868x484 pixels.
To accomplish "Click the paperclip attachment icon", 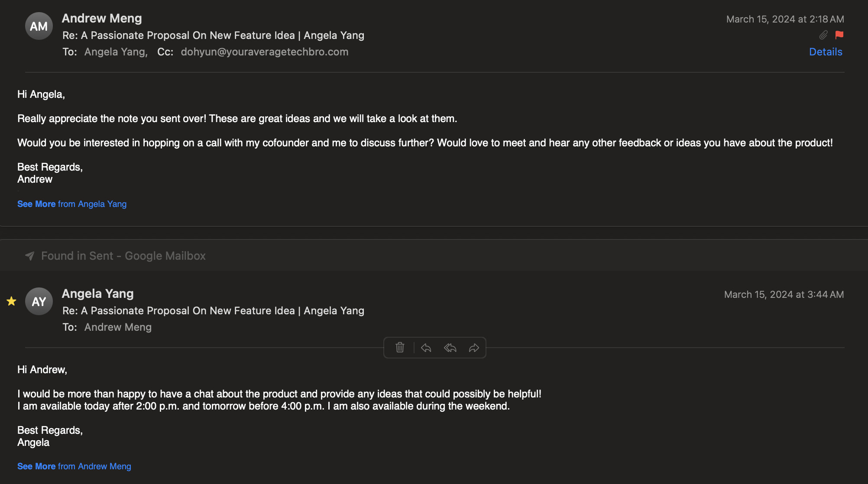I will pos(823,35).
